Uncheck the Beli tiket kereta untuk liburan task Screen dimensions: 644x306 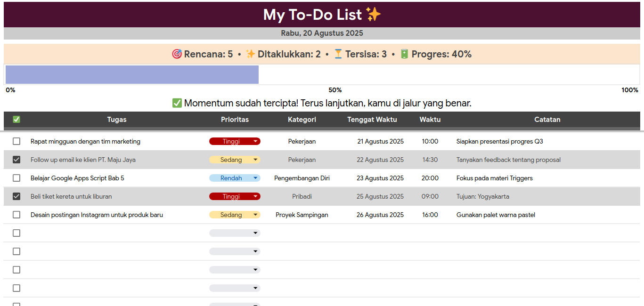coord(16,196)
